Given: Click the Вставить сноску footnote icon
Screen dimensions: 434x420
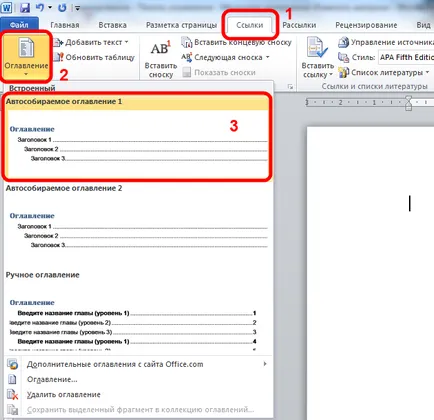Looking at the screenshot, I should pyautogui.click(x=160, y=49).
